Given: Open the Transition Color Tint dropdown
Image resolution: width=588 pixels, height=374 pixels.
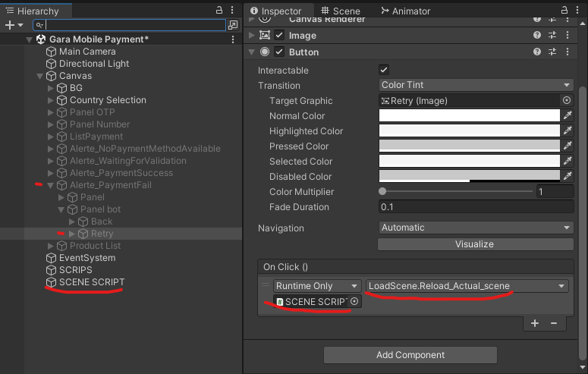Looking at the screenshot, I should point(476,86).
